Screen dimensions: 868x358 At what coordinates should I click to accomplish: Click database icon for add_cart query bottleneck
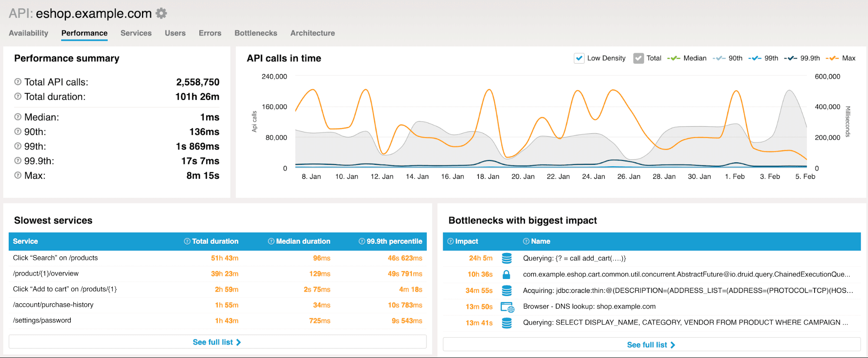coord(506,258)
